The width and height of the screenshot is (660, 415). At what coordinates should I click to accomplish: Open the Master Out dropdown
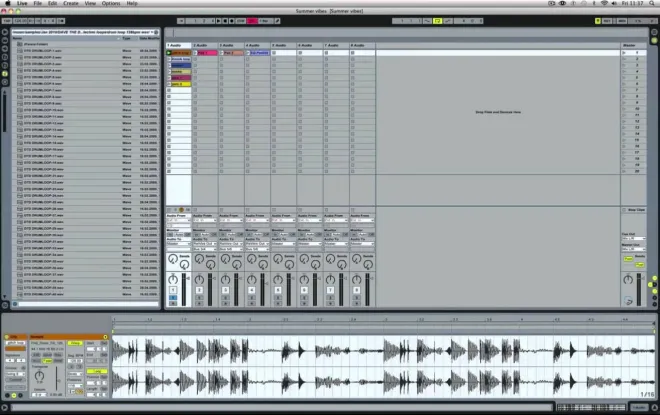pos(634,249)
